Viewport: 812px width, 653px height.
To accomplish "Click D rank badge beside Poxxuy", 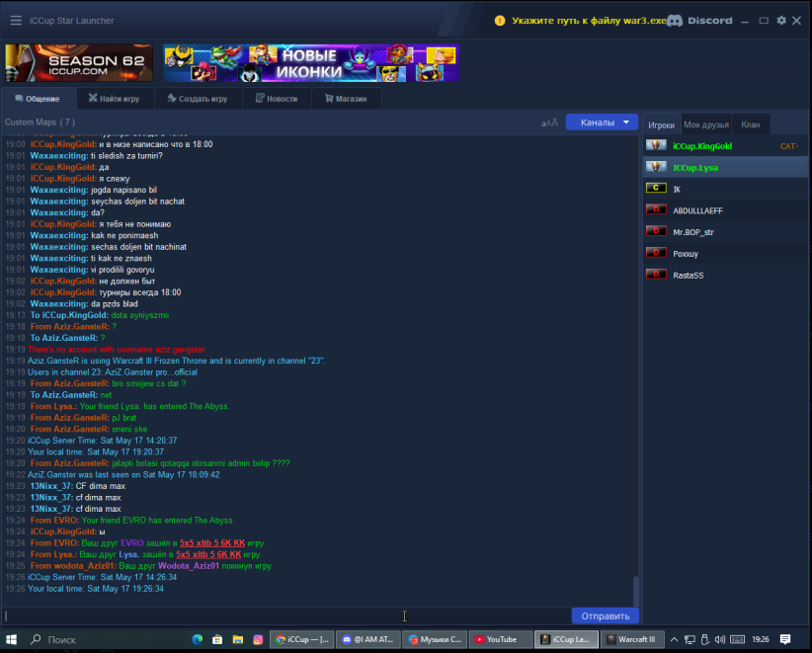I will click(656, 253).
